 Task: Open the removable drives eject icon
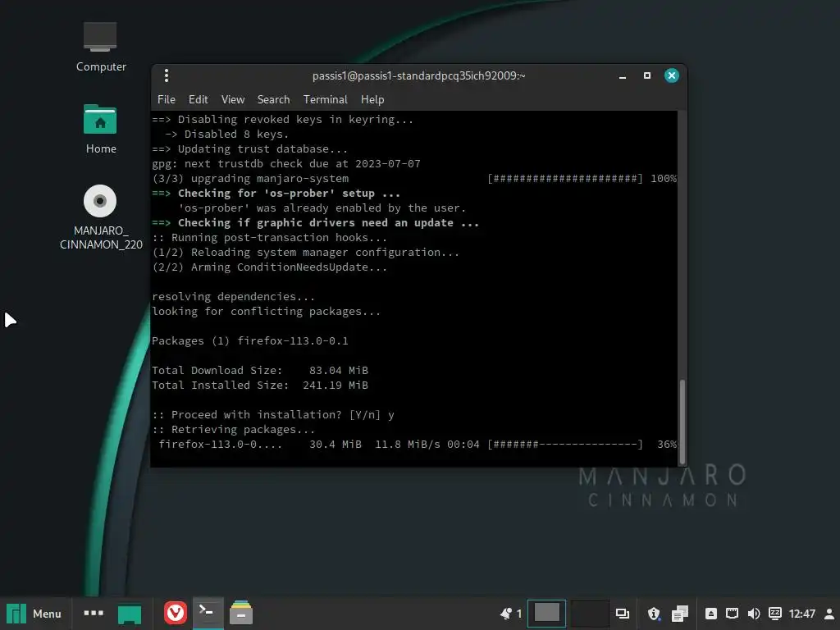click(x=711, y=614)
